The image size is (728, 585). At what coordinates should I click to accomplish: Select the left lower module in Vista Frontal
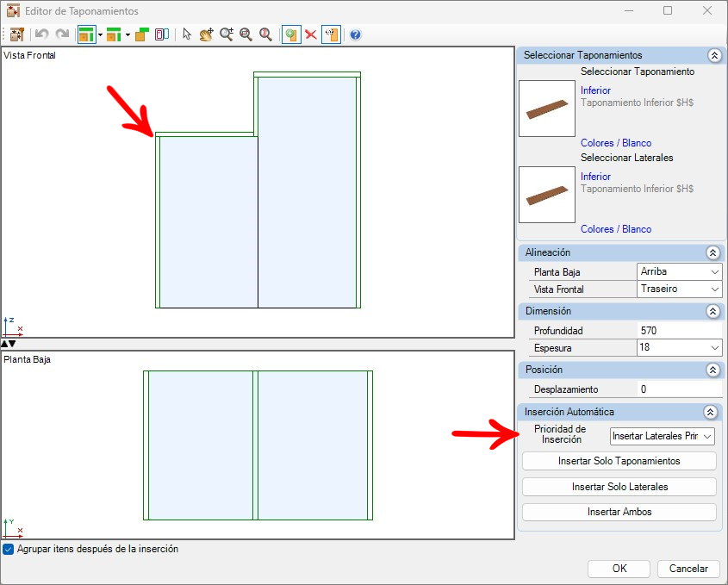point(208,222)
